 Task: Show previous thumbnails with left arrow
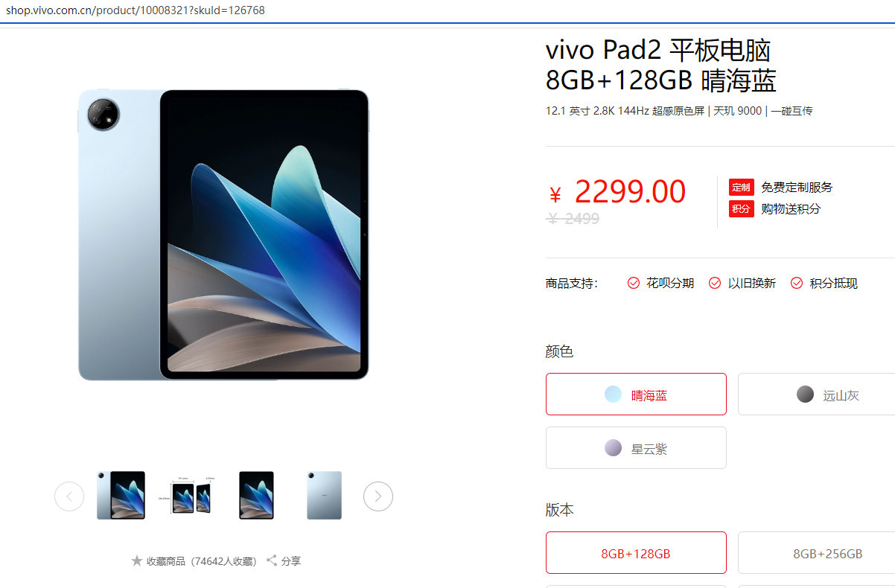(x=69, y=496)
